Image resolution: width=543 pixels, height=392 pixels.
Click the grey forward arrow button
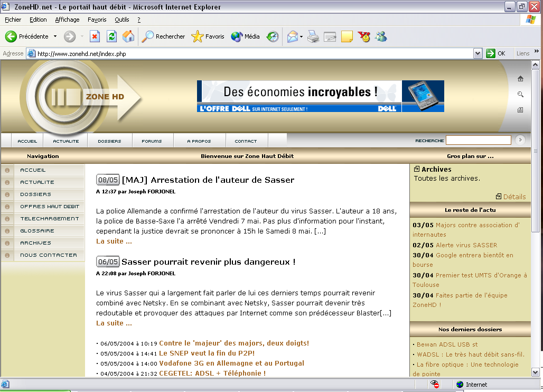(x=70, y=36)
